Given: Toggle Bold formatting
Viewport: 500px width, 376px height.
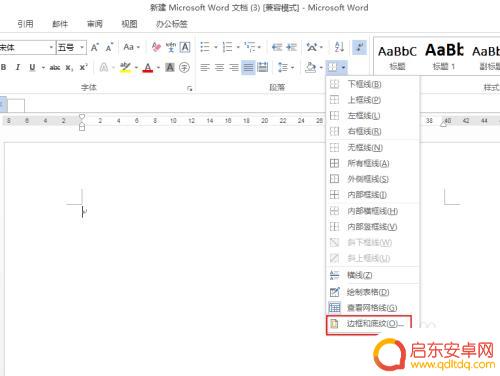Looking at the screenshot, I should (x=4, y=67).
